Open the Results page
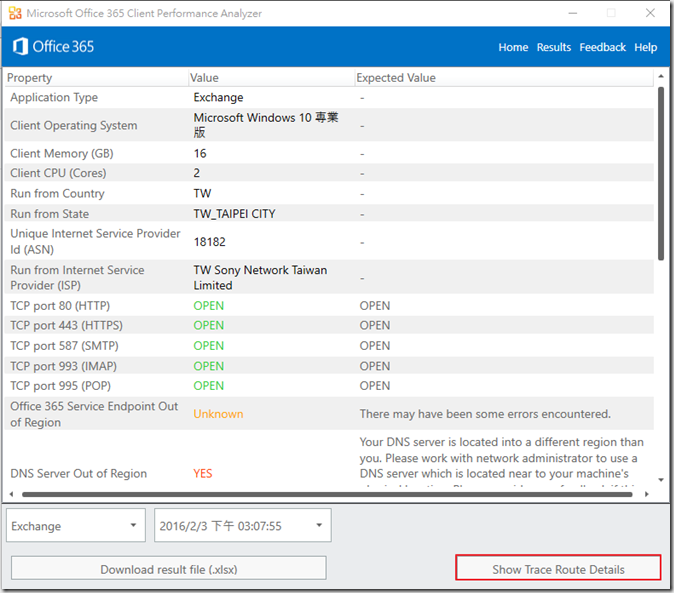The height and width of the screenshot is (593, 674). (553, 47)
